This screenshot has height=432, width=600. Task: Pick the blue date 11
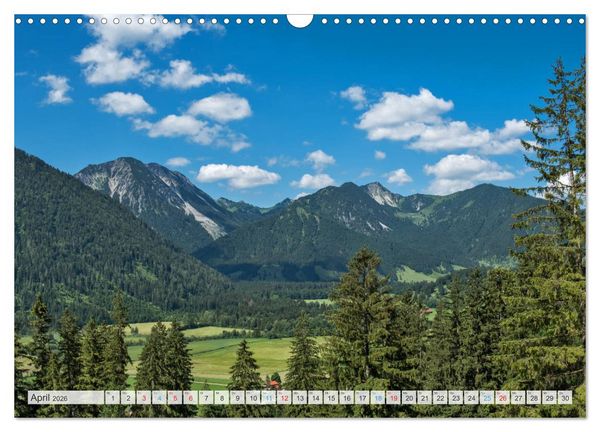coord(268,398)
